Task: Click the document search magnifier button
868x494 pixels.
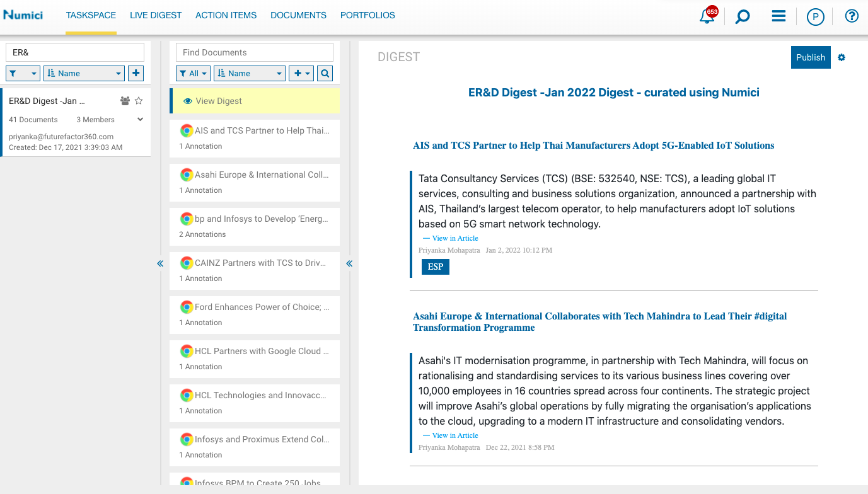Action: point(325,73)
